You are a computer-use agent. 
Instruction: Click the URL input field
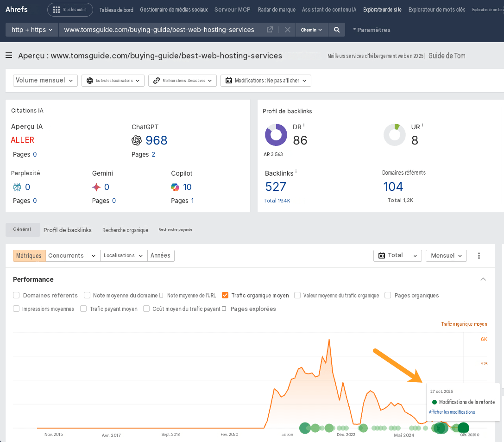[x=159, y=30]
